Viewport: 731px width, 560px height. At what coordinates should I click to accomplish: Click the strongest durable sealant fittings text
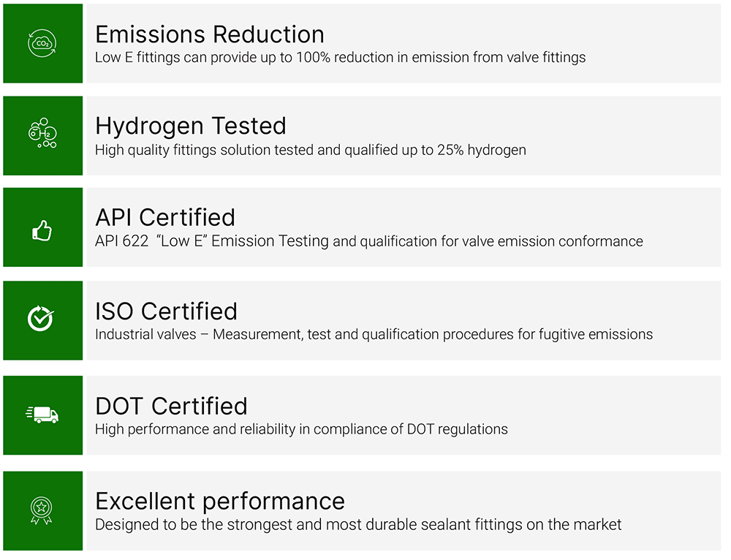358,524
